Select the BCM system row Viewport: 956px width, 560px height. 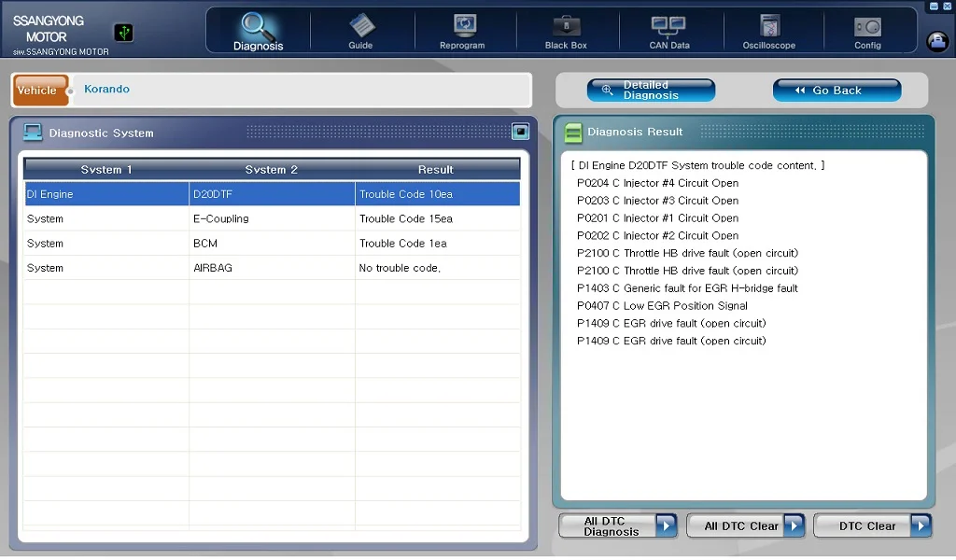click(272, 244)
